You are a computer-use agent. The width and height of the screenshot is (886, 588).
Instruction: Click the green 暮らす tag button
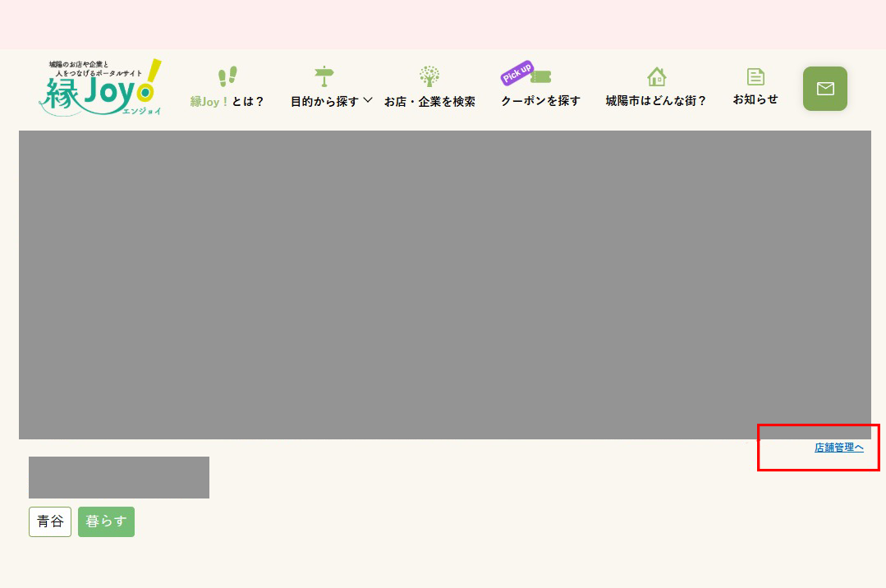[x=106, y=521]
